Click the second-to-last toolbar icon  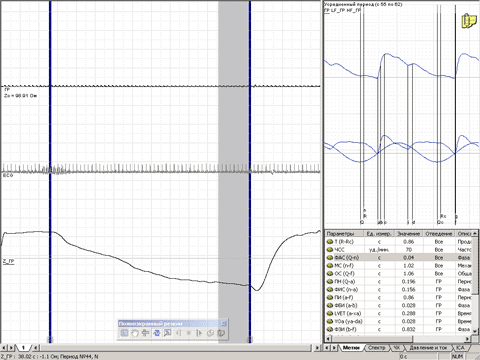tap(210, 333)
